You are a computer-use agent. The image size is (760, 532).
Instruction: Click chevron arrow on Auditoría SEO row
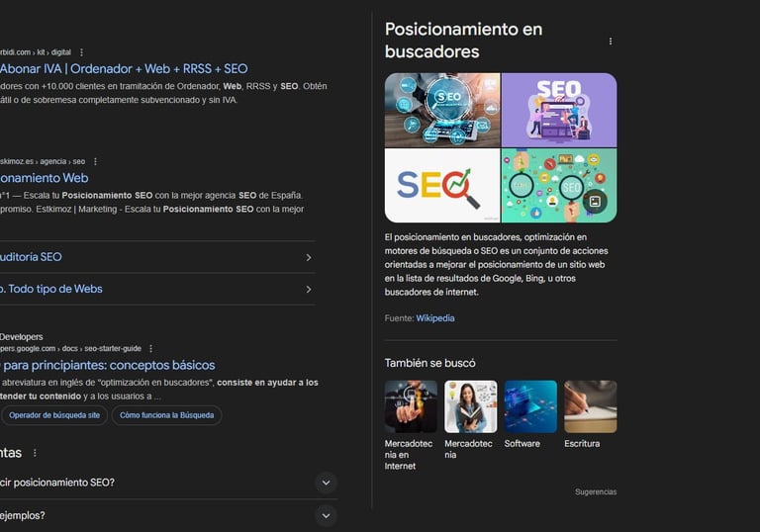coord(309,257)
